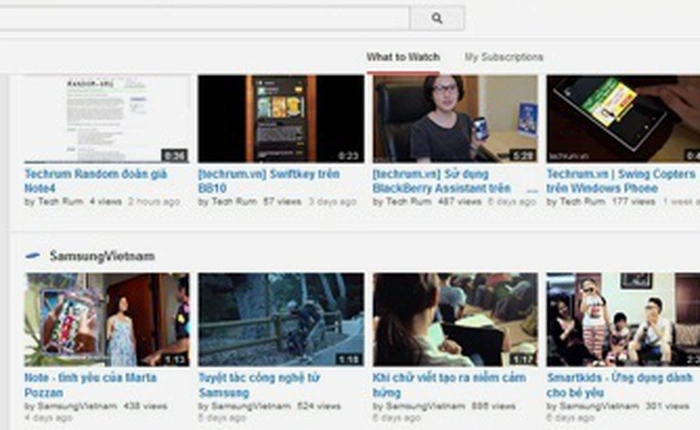Image resolution: width=700 pixels, height=430 pixels.
Task: Open Tuyệt tác công nghệ từ Samsung thumbnail
Action: (281, 320)
